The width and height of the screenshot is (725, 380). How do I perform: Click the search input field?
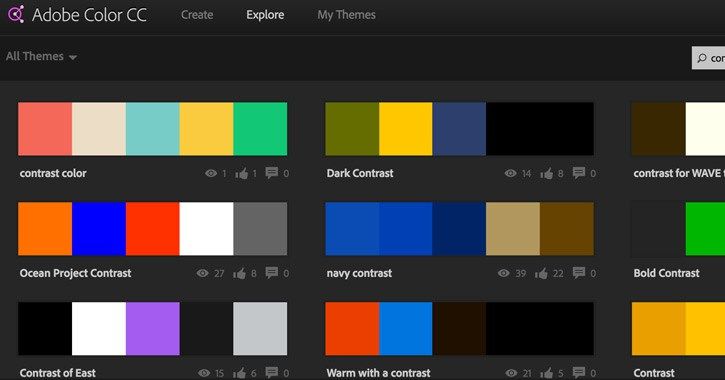(x=708, y=58)
